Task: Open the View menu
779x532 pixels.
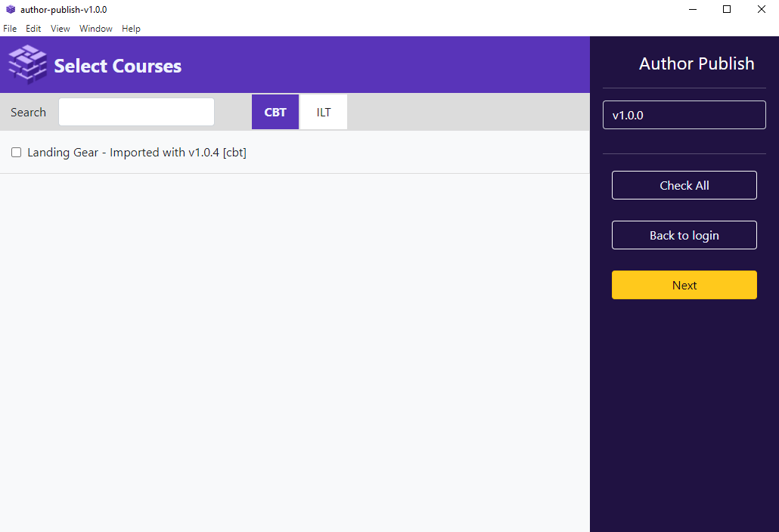Action: (60, 28)
